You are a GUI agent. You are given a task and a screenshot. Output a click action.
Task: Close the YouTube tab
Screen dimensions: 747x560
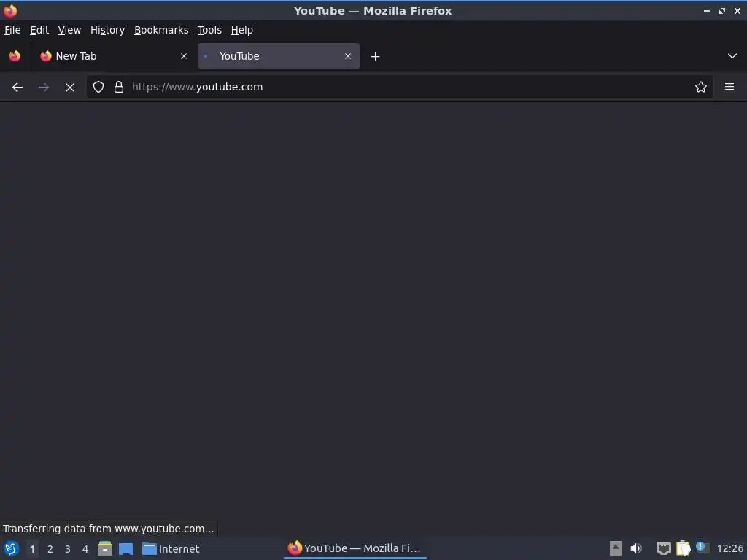coord(348,56)
